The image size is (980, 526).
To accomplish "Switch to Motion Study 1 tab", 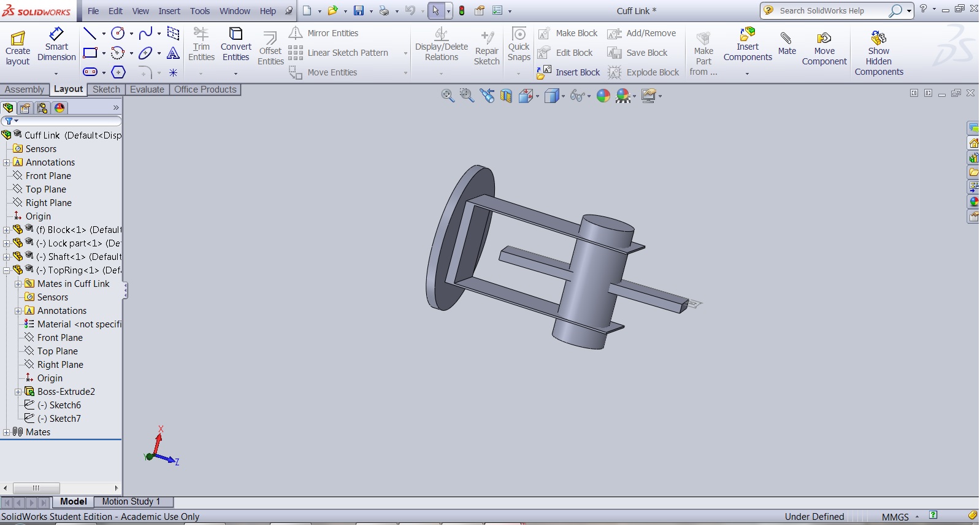I will coord(131,501).
